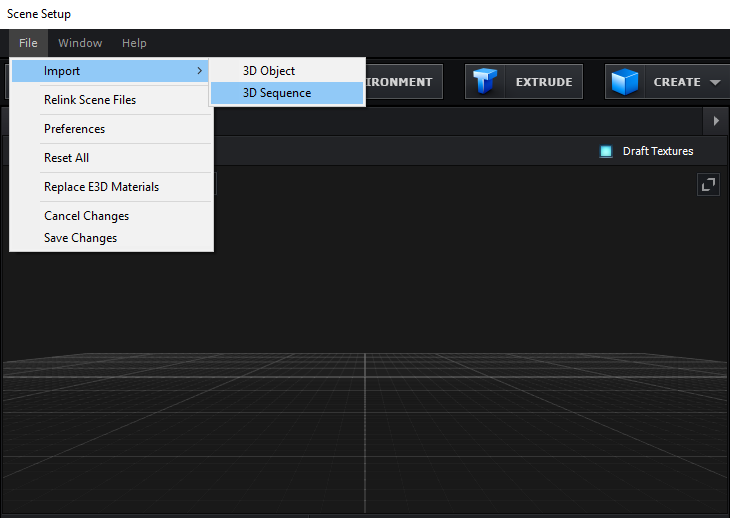Open the File menu
Screen dimensions: 730x518
click(x=28, y=43)
